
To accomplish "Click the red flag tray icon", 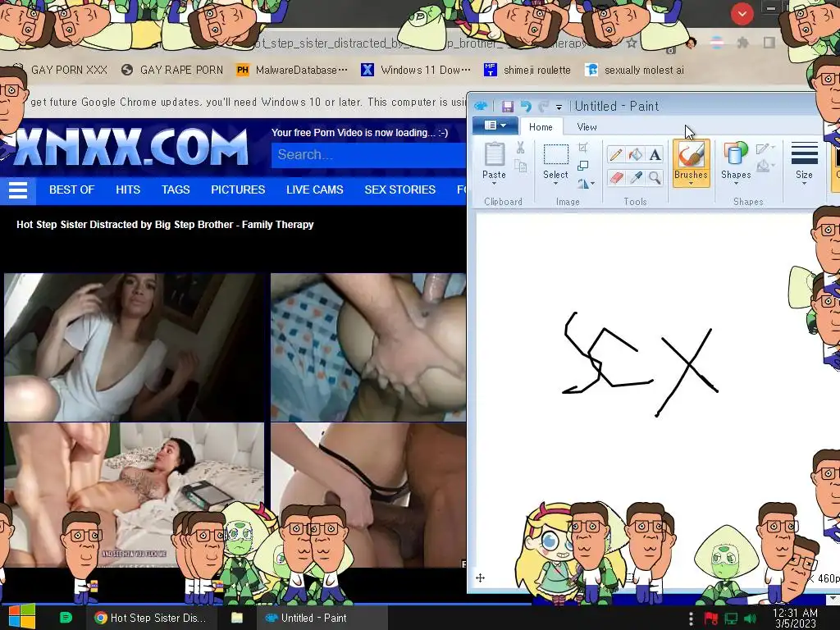I will coord(711,619).
